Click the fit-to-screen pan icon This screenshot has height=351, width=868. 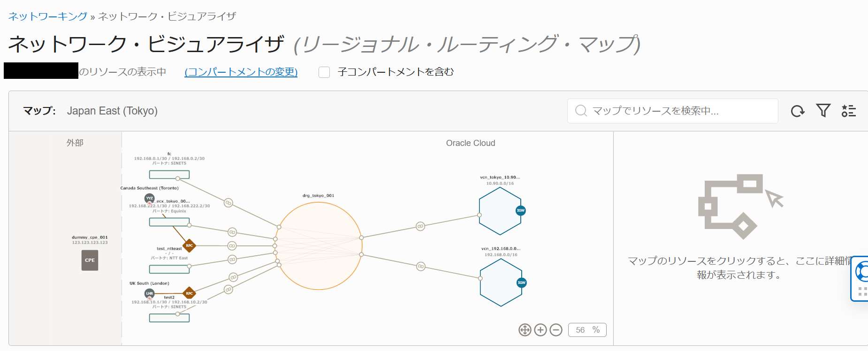pyautogui.click(x=525, y=330)
